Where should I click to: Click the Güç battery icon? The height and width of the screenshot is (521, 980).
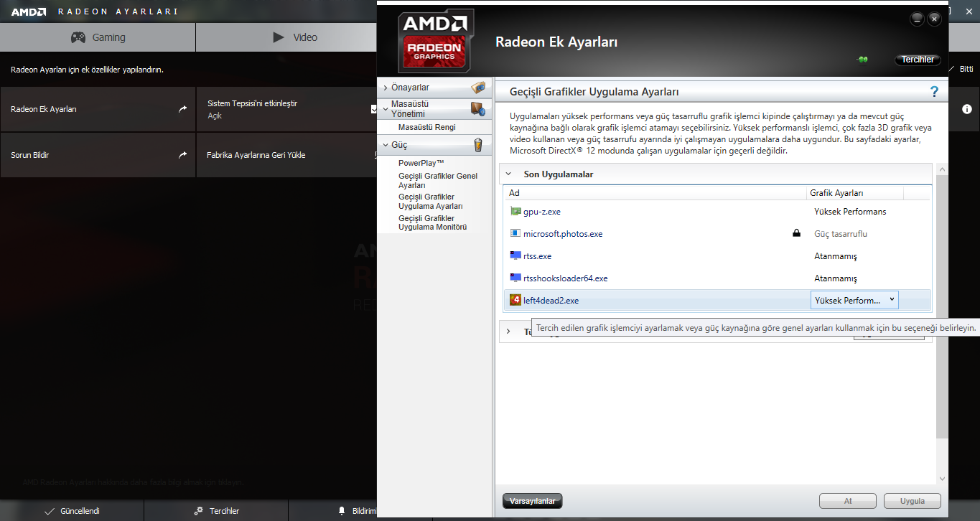(479, 145)
